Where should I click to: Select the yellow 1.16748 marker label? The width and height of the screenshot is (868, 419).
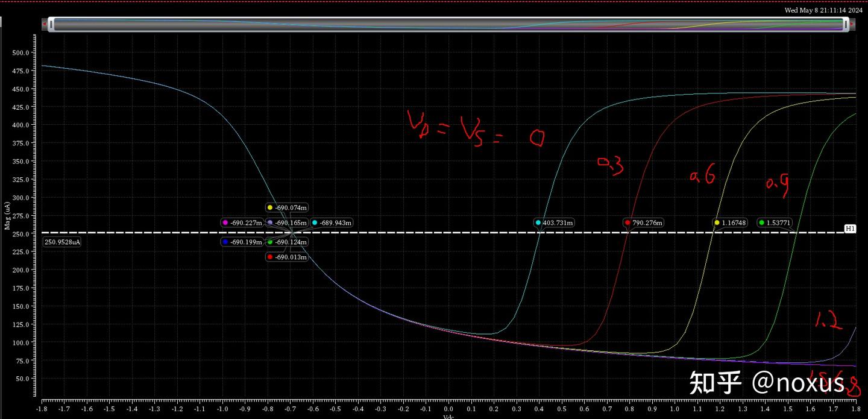tap(731, 223)
